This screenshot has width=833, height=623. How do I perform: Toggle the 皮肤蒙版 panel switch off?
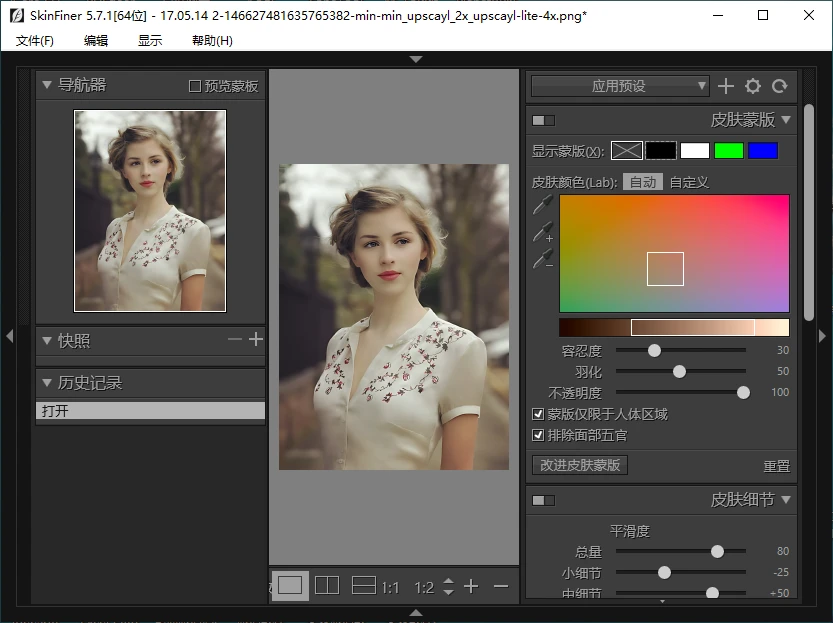(543, 119)
